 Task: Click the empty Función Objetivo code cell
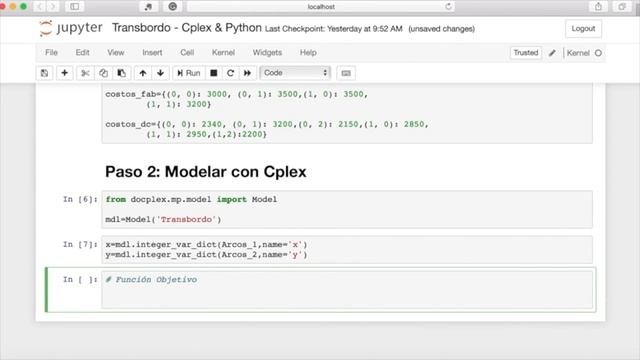click(x=347, y=290)
